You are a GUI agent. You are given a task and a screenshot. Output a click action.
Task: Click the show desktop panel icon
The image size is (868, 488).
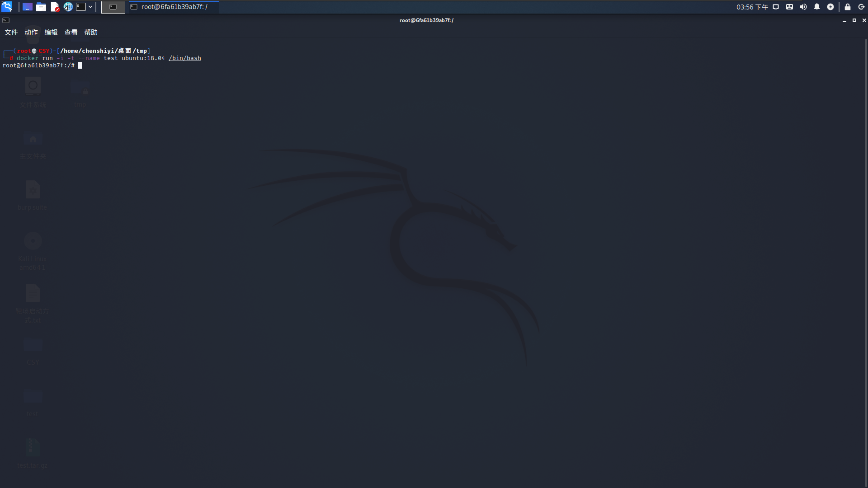point(28,7)
